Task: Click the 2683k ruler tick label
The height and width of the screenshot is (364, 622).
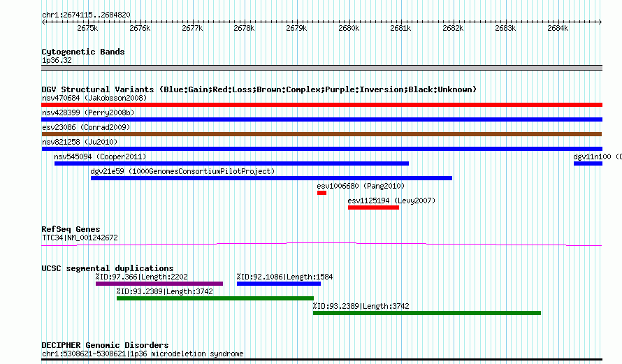Action: pos(505,28)
